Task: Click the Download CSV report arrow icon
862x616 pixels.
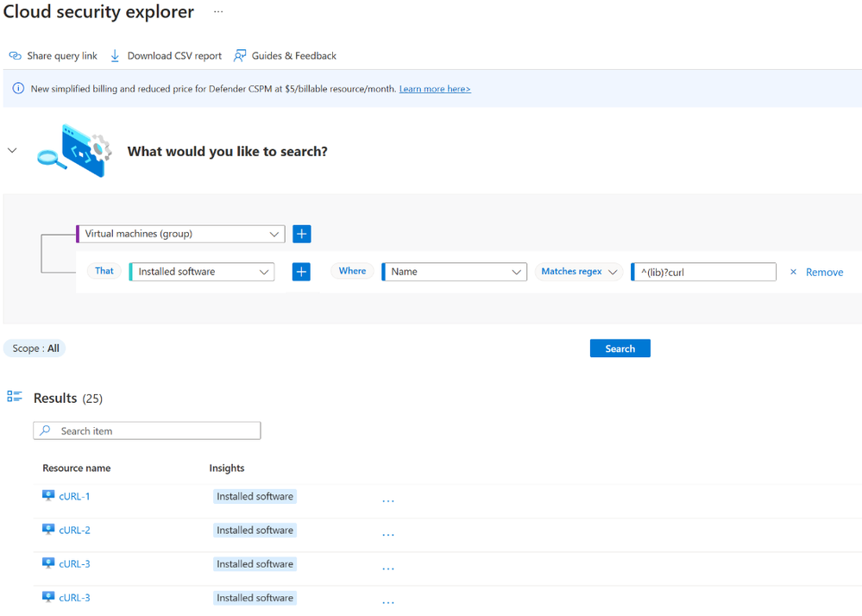Action: pos(115,56)
